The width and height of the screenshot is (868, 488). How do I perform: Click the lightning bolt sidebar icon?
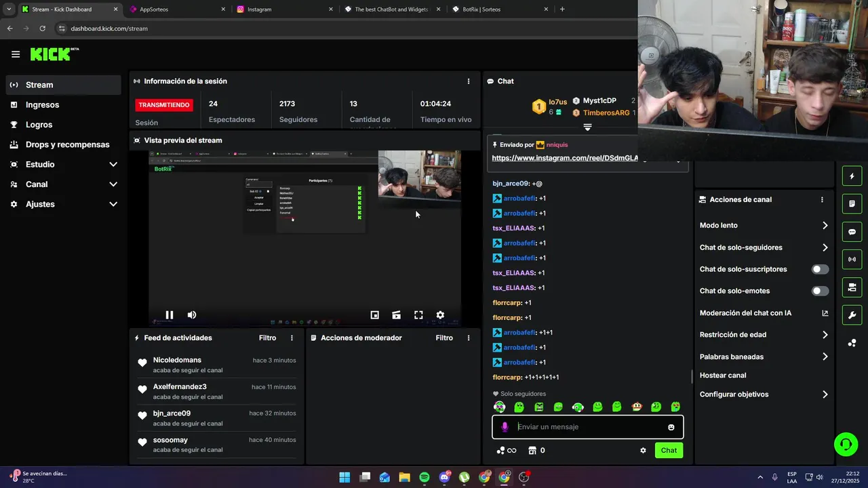(x=852, y=176)
